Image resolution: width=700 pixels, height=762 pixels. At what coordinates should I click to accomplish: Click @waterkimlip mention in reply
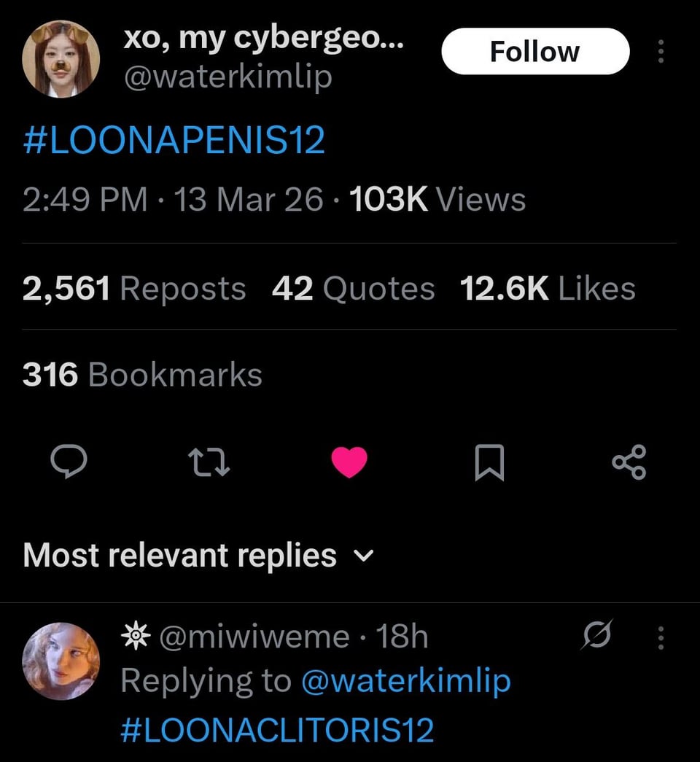point(405,681)
